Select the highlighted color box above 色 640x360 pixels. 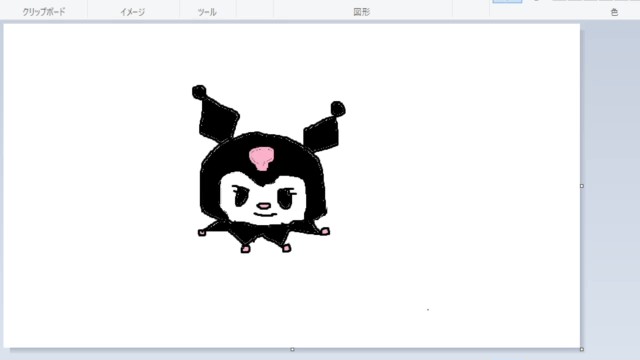coord(507,2)
